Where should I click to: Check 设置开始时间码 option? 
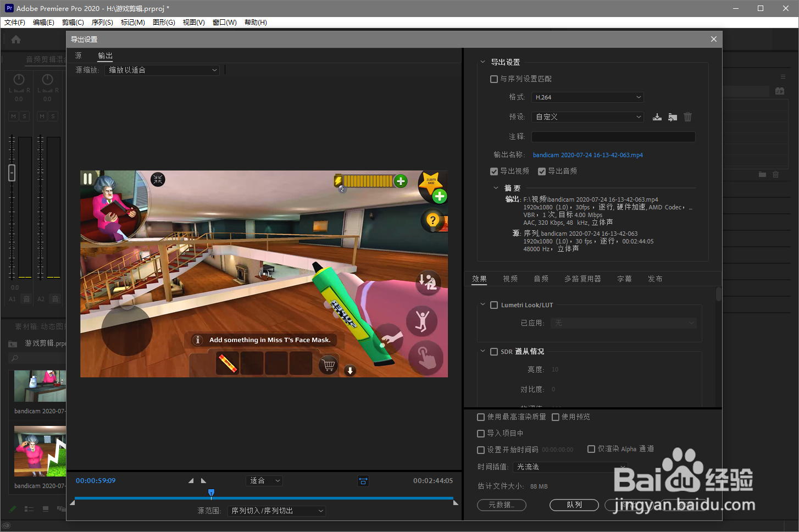(481, 450)
